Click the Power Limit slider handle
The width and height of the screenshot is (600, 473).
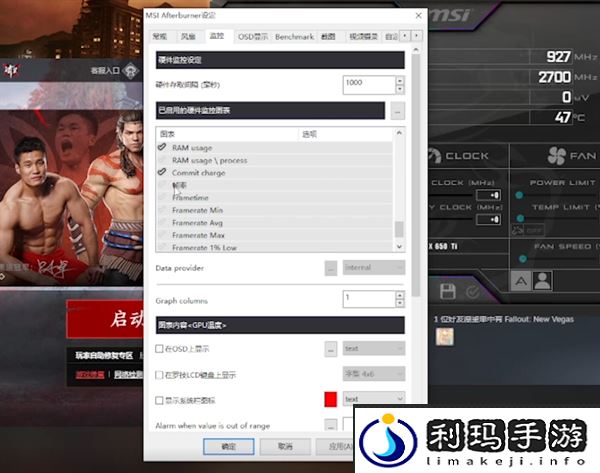point(519,195)
